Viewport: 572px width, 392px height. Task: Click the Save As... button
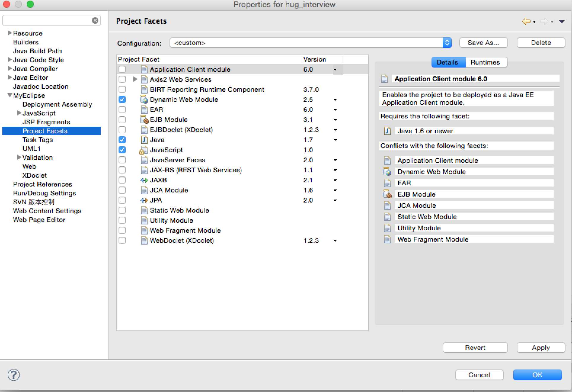tap(483, 43)
